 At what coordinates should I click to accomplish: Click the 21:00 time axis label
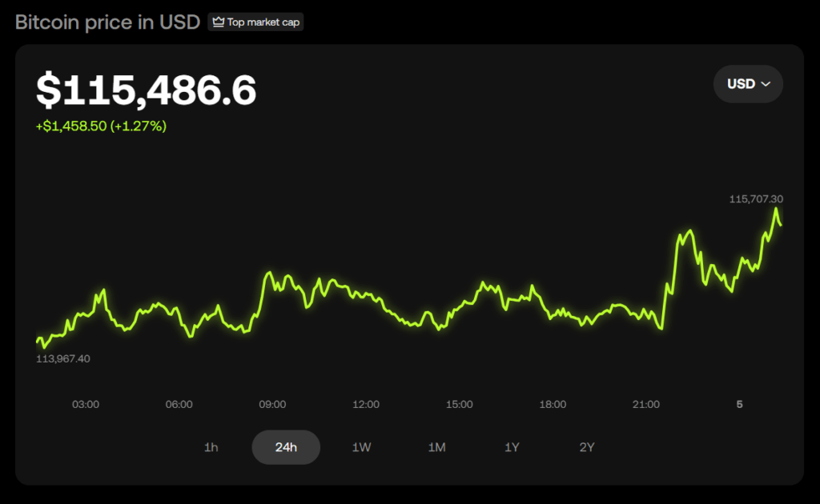646,404
